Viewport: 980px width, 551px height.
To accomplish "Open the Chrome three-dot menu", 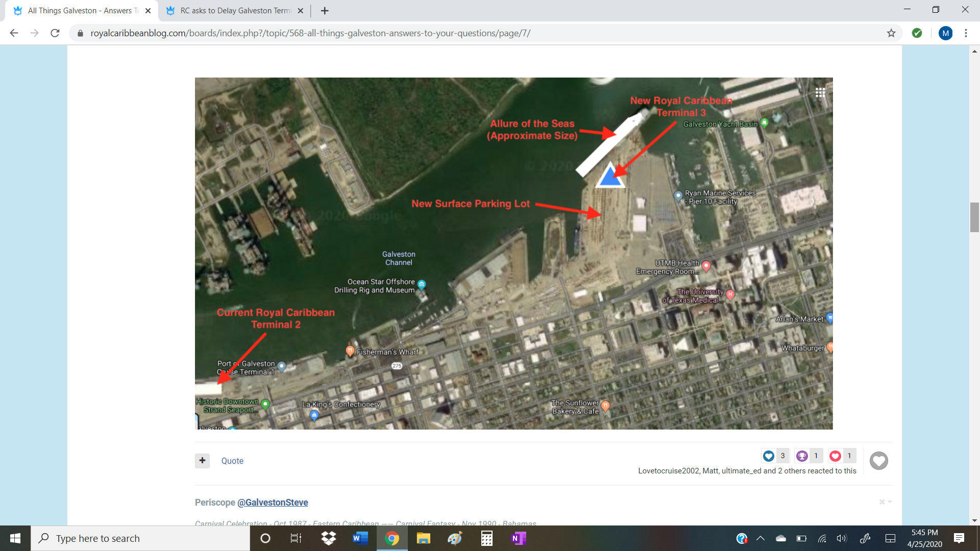I will click(x=966, y=33).
